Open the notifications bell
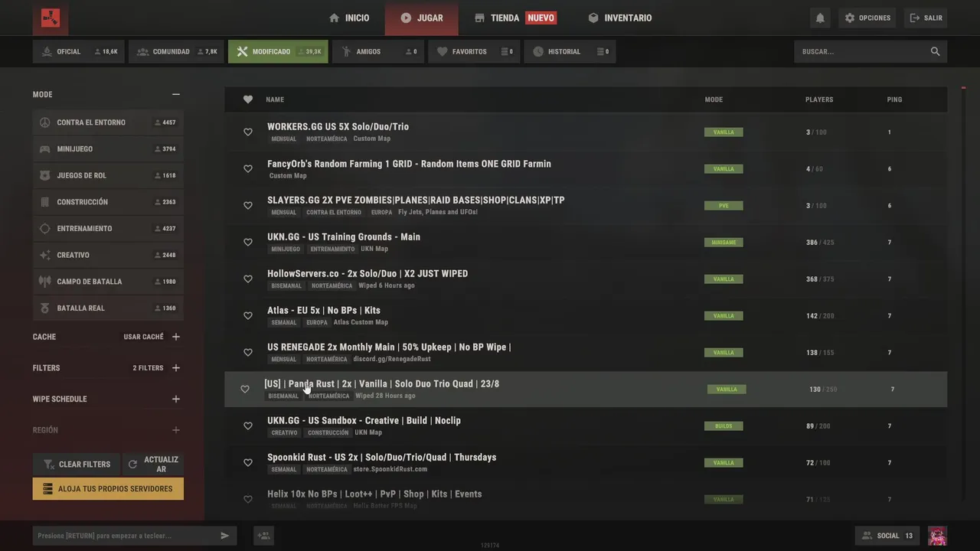 pos(820,18)
